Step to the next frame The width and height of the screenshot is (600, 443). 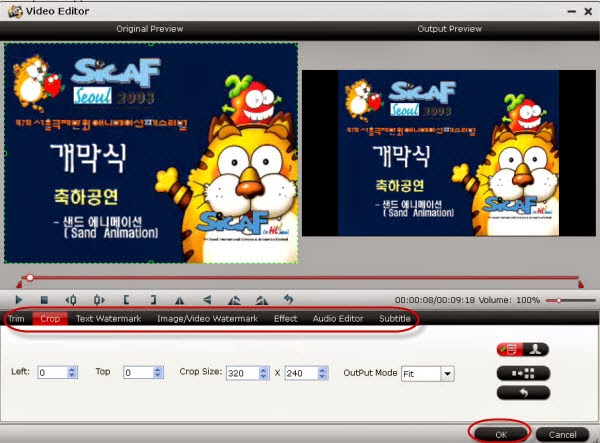pos(99,300)
